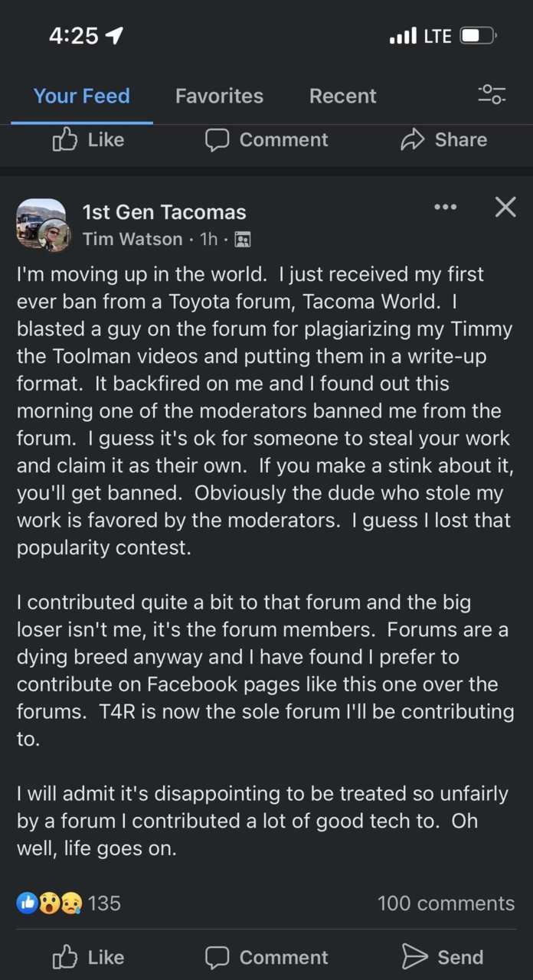This screenshot has width=533, height=980.
Task: Tap the three-dot post options menu
Action: (445, 207)
